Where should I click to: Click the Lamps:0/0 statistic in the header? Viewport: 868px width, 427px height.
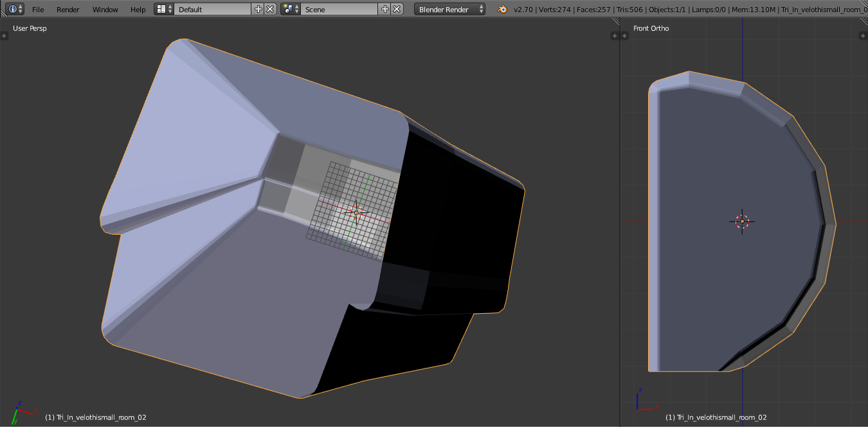pyautogui.click(x=709, y=10)
